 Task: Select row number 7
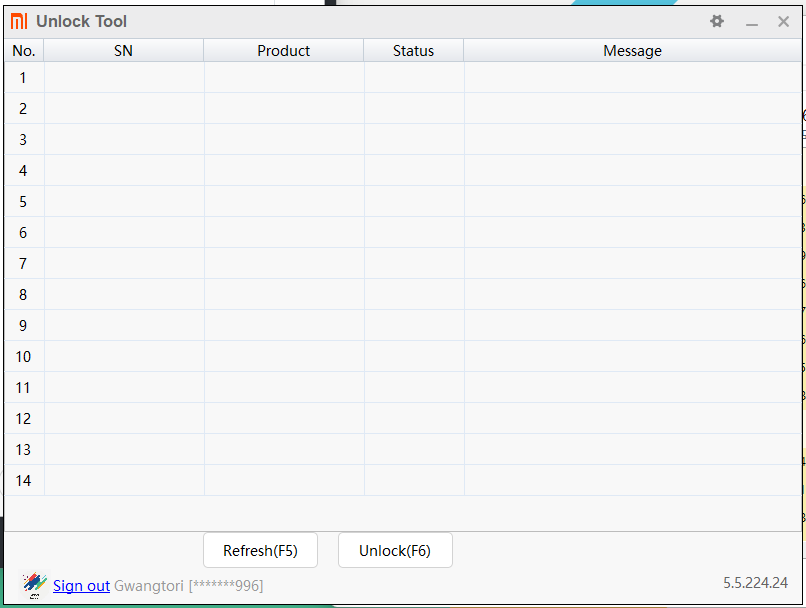tap(403, 263)
